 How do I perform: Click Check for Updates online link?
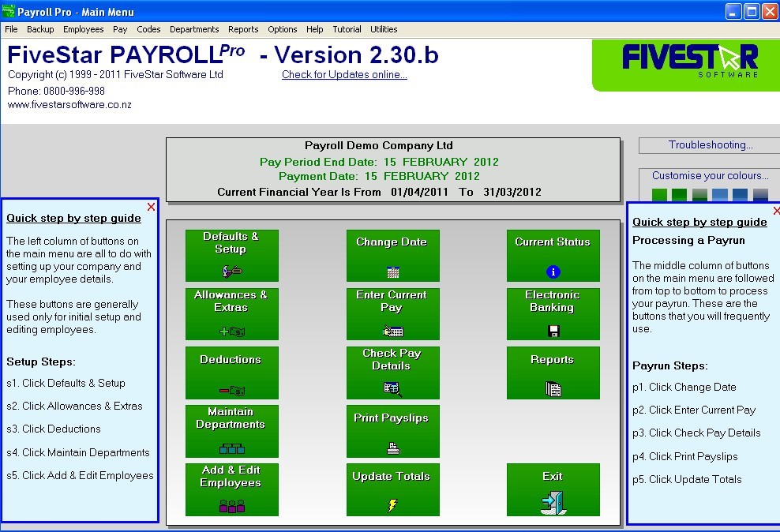coord(344,74)
